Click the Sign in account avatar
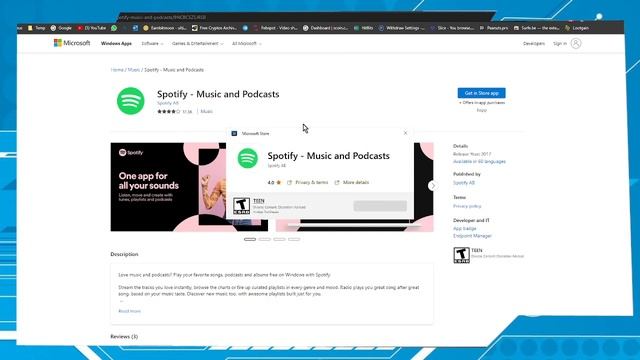The width and height of the screenshot is (640, 360). click(x=576, y=43)
